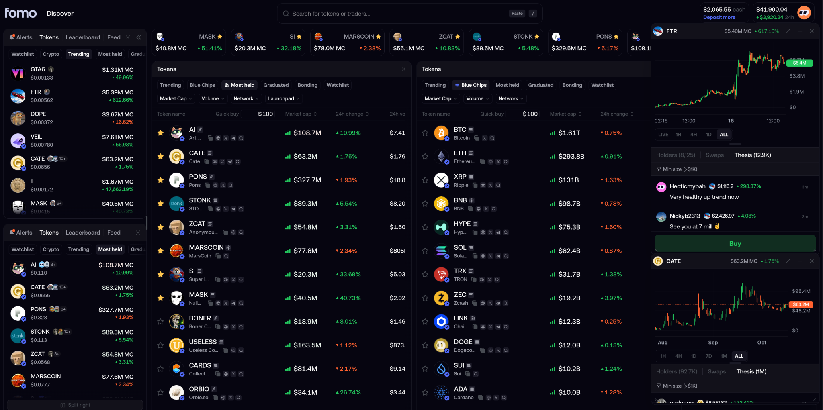Viewport: 823px width, 410px height.
Task: Focus the search tokens or traders field
Action: [409, 14]
